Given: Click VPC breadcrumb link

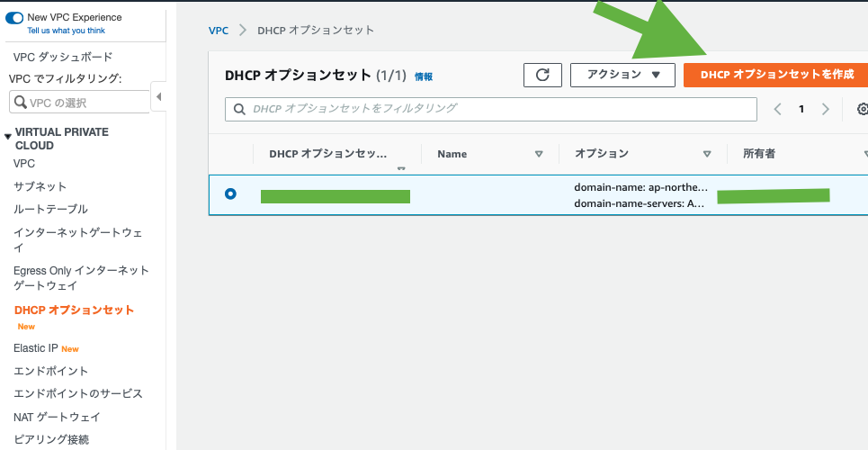Looking at the screenshot, I should click(x=219, y=31).
